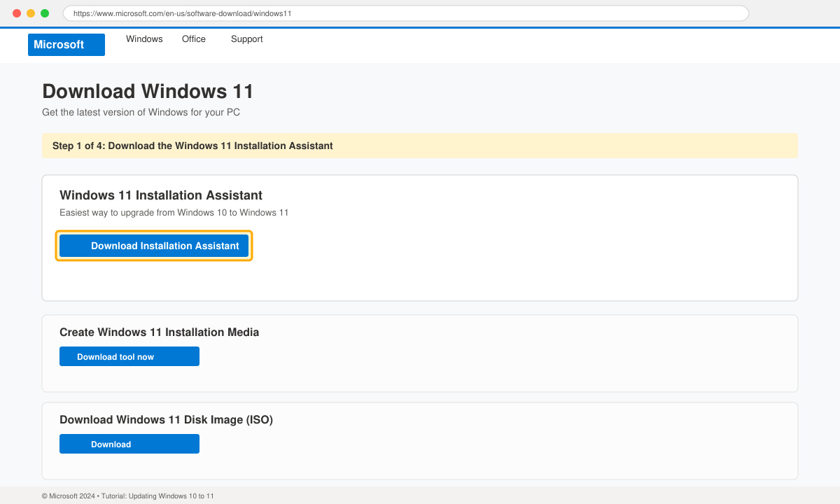Screen dimensions: 840x504
Task: Select Create Windows 11 Installation Media heading
Action: click(x=160, y=332)
